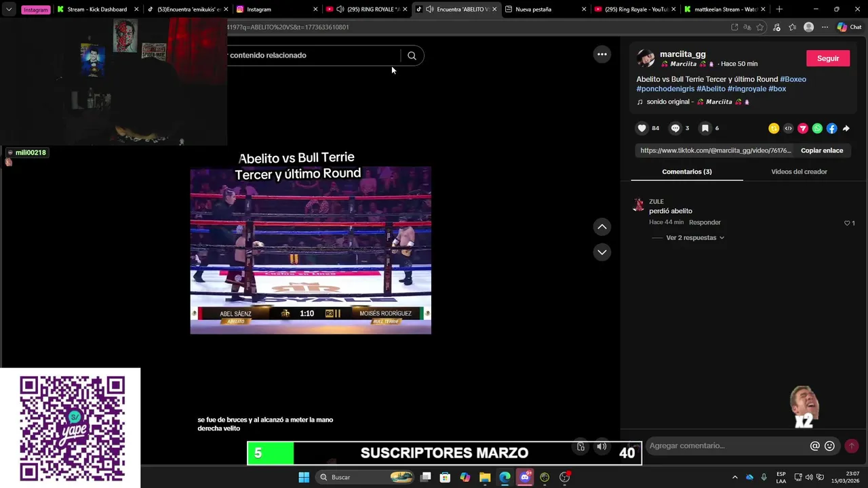Screen dimensions: 868x488
Task: Click ZULE commenter username
Action: tap(656, 201)
